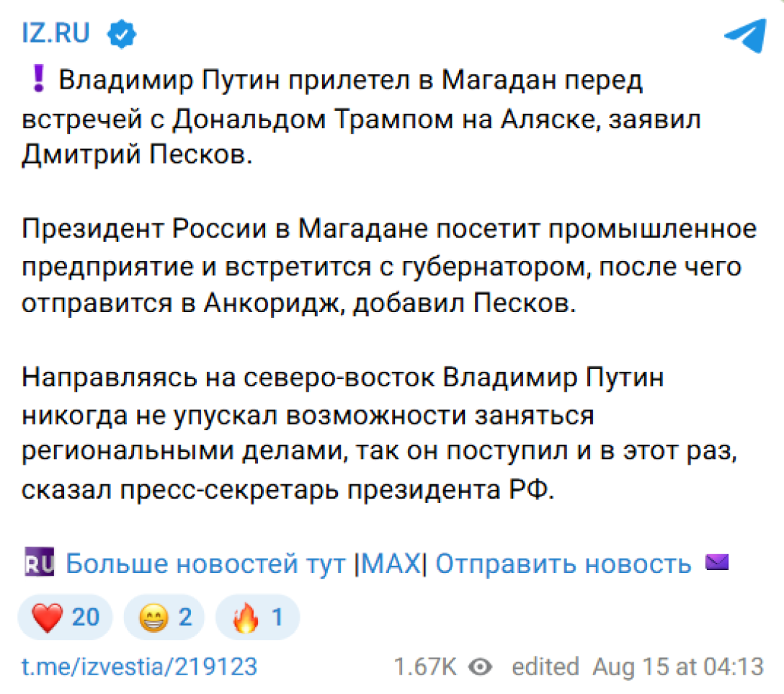
Task: Click the first paragraph about Magadan arrival
Action: click(x=360, y=118)
